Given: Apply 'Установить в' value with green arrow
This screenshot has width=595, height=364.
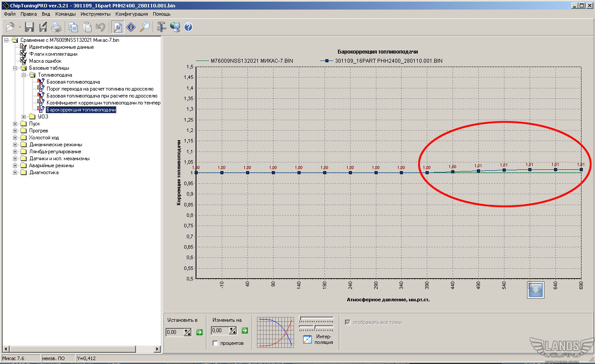Looking at the screenshot, I should (199, 332).
